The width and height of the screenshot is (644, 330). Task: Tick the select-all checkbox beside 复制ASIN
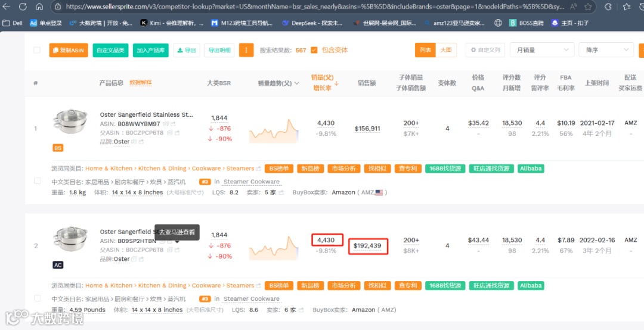click(x=37, y=50)
